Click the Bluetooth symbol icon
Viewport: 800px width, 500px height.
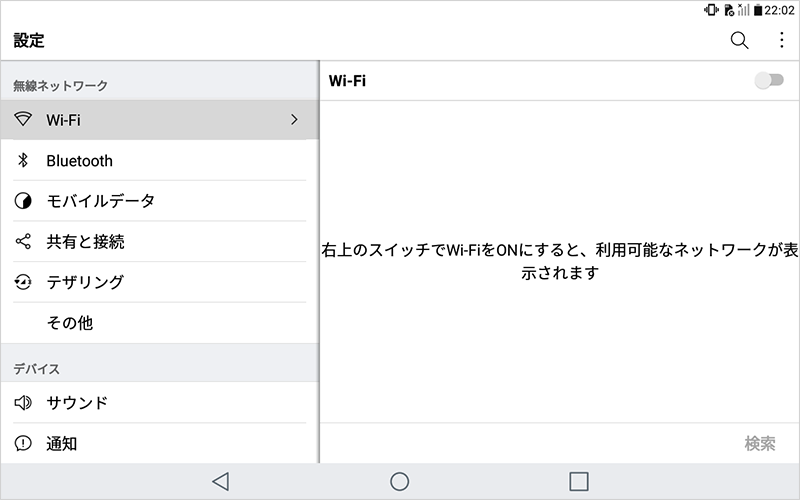pos(23,160)
